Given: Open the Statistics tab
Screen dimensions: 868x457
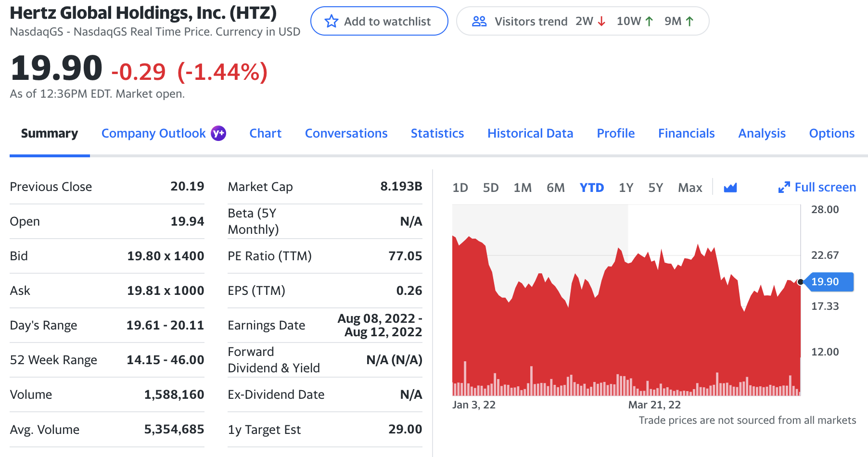Looking at the screenshot, I should [x=437, y=133].
